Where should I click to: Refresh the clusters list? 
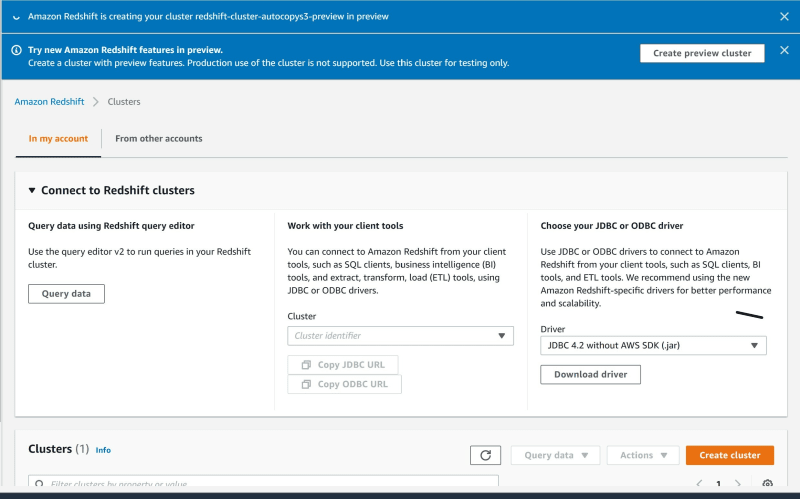485,455
